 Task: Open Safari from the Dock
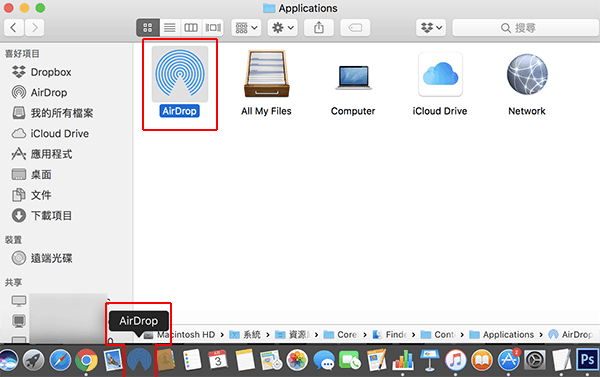[60, 360]
